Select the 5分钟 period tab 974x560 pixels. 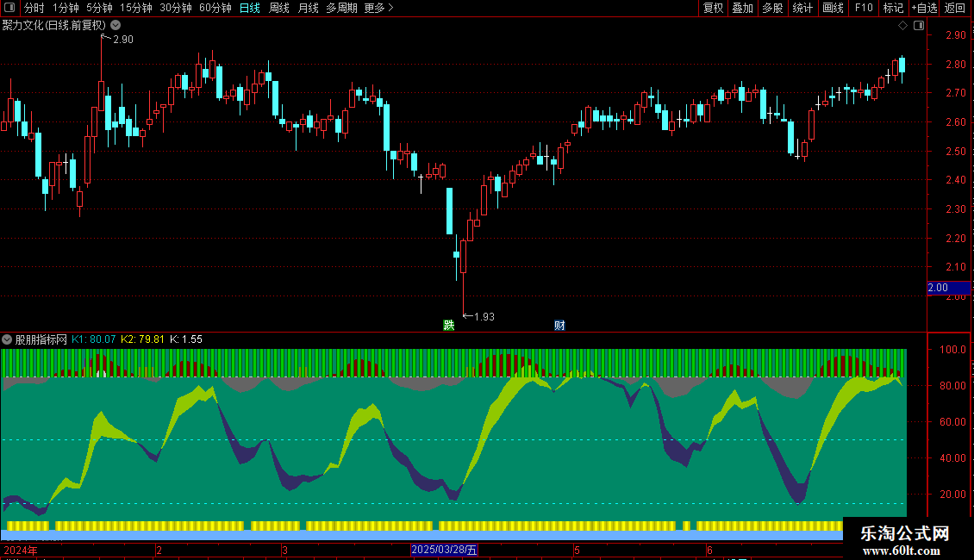[x=99, y=8]
